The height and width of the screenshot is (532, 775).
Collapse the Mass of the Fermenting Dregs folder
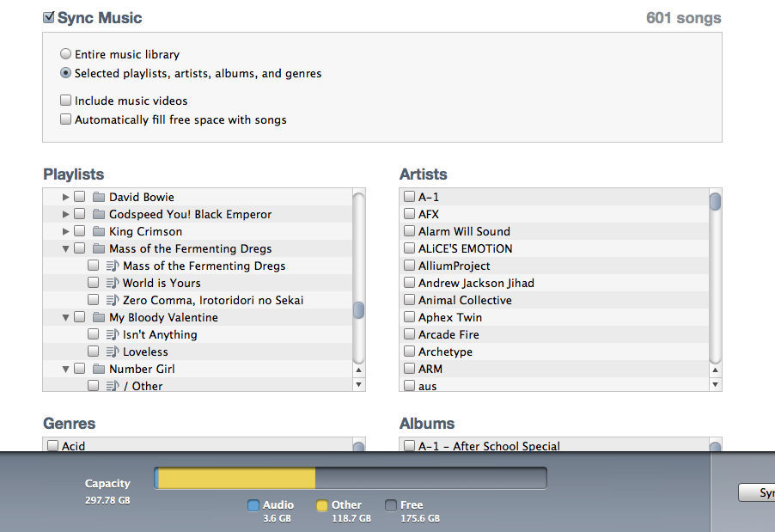66,248
